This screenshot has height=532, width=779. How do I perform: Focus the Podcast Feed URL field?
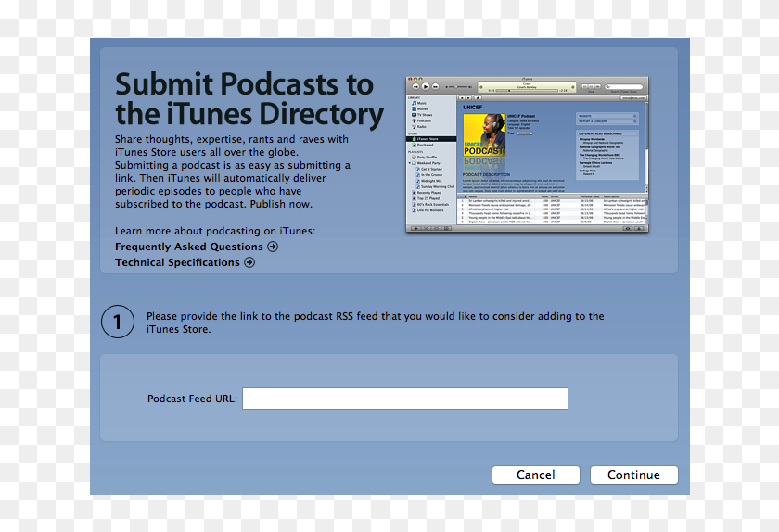404,399
